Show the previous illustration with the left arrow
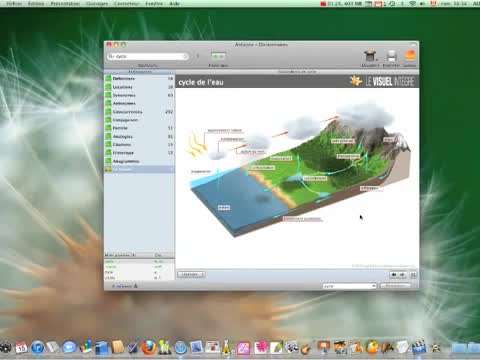 click(x=394, y=275)
